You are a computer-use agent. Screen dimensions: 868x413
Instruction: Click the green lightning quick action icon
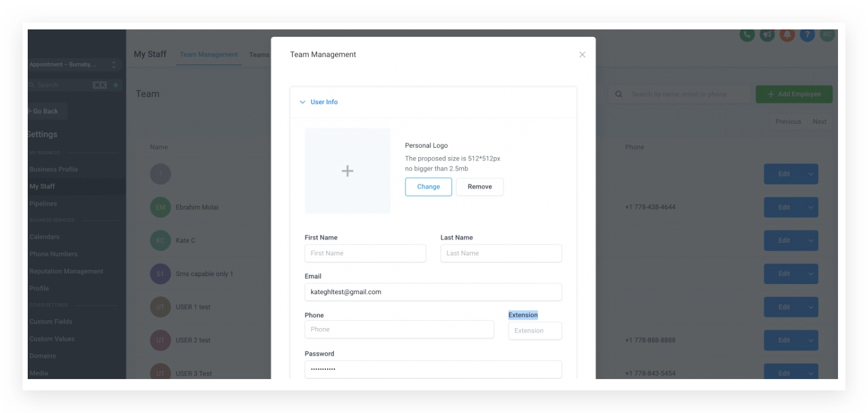(x=115, y=85)
